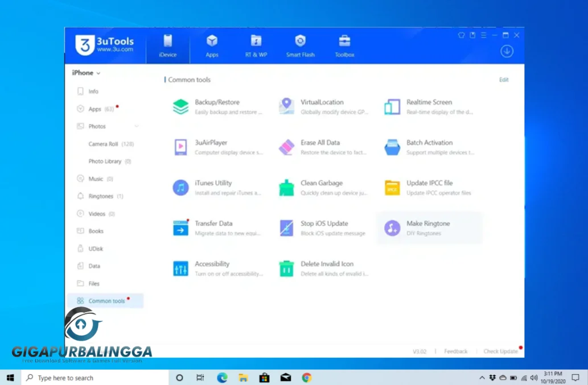The width and height of the screenshot is (588, 385).
Task: Click the mini window icon next to skin icon
Action: point(472,35)
